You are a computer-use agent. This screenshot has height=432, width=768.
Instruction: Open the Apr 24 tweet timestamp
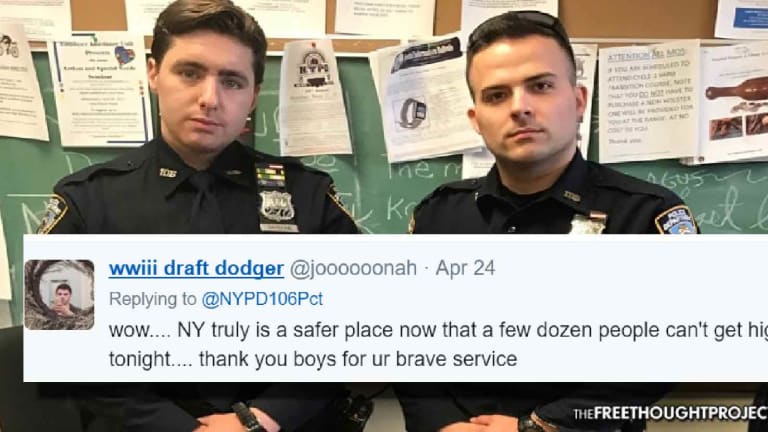click(x=465, y=268)
